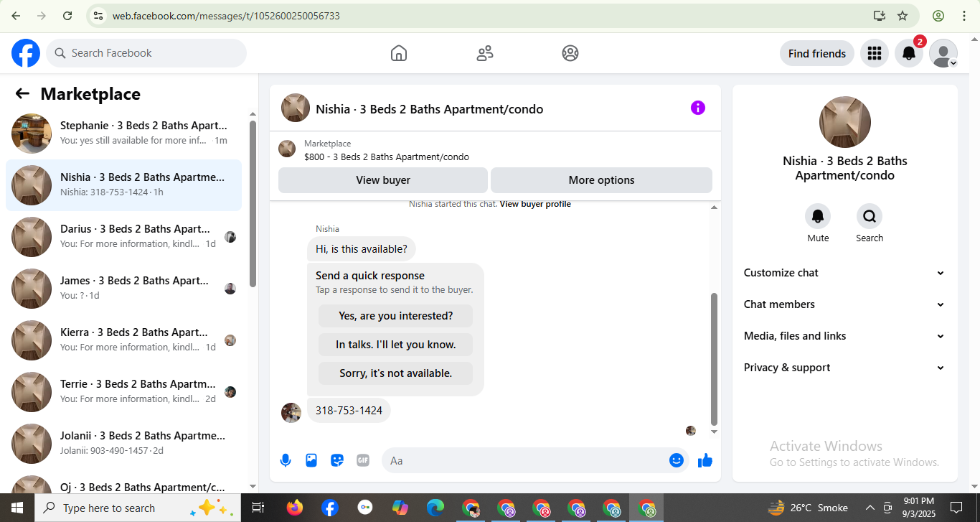Expand the Customize chat section
980x522 pixels.
pos(845,273)
